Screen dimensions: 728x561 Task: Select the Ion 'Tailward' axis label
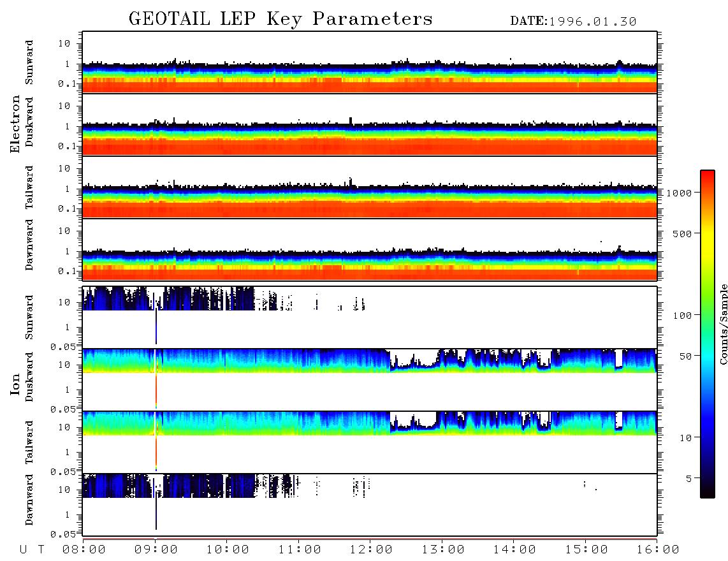[x=29, y=442]
